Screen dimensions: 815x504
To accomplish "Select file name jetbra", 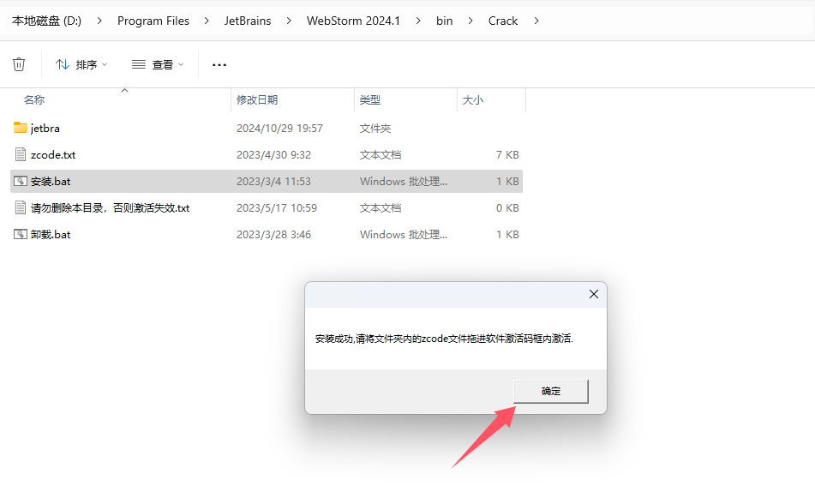I will coord(45,128).
